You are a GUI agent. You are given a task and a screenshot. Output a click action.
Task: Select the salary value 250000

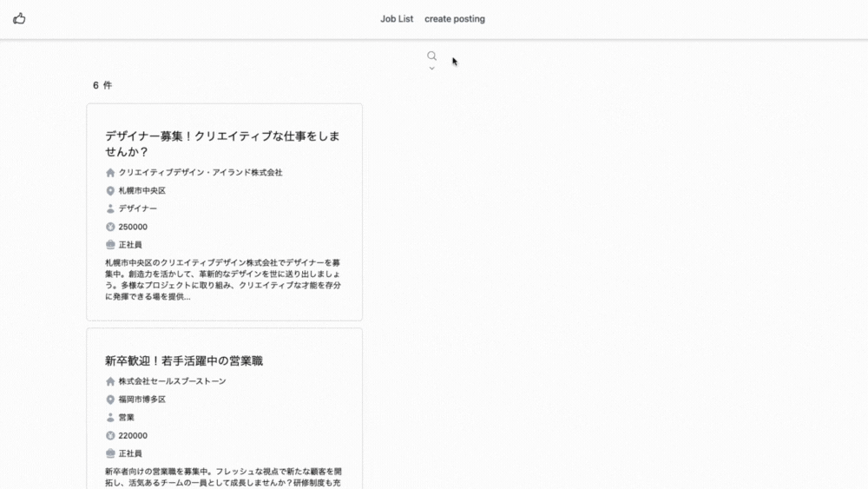coord(133,227)
